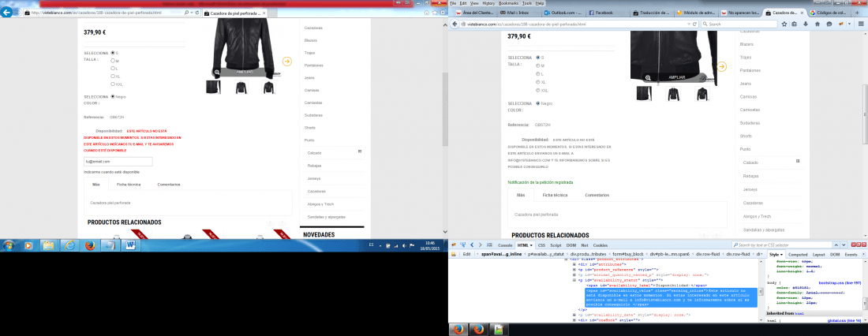
Task: Click tu@email.com input in Internet Explorer
Action: pos(118,161)
